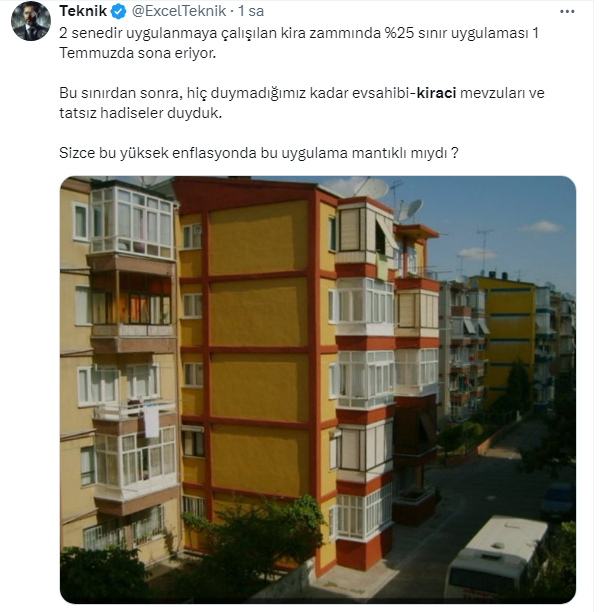Image resolution: width=599 pixels, height=612 pixels.
Task: Click the satellite dish on the rooftop
Action: (371, 189)
